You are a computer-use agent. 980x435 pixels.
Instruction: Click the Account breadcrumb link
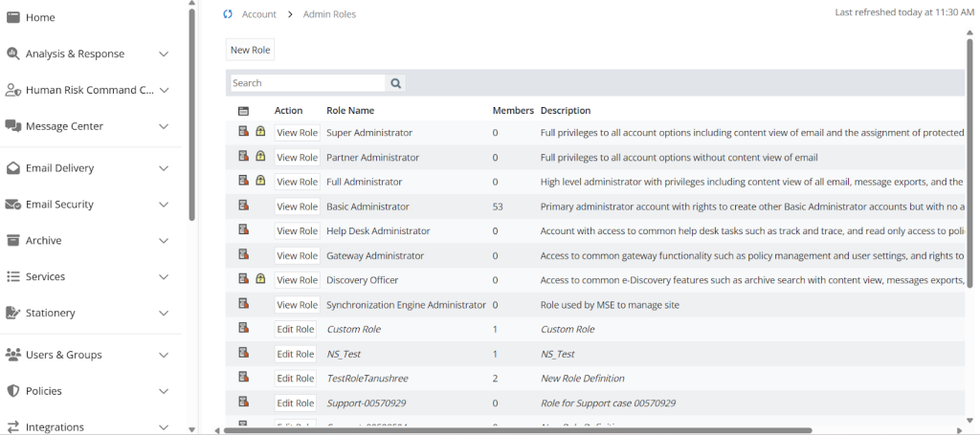click(258, 14)
